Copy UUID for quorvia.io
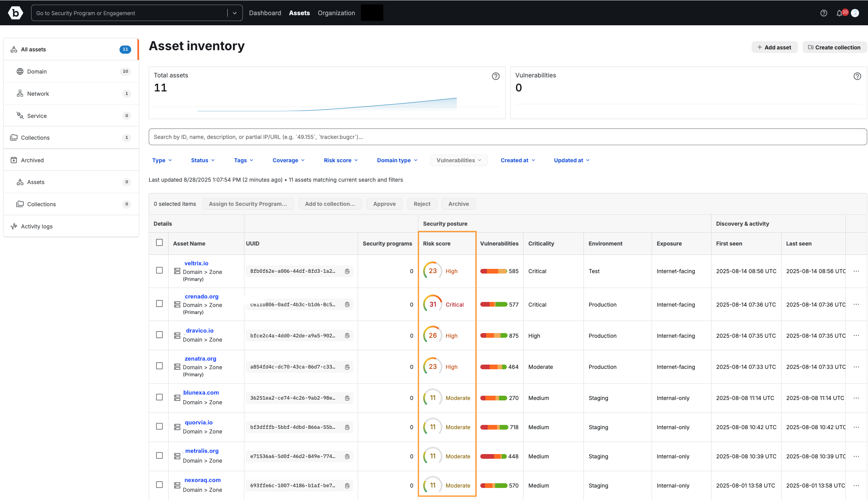The image size is (868, 500). coord(347,427)
